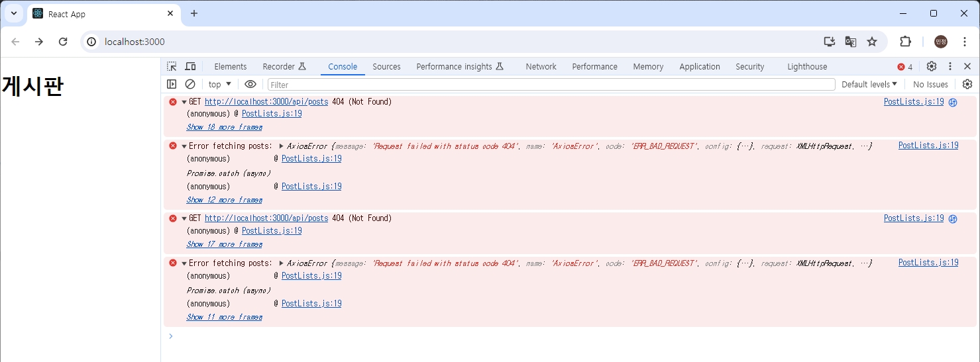Open the Performance insights tab
Image resolution: width=980 pixels, height=362 pixels.
pos(460,66)
